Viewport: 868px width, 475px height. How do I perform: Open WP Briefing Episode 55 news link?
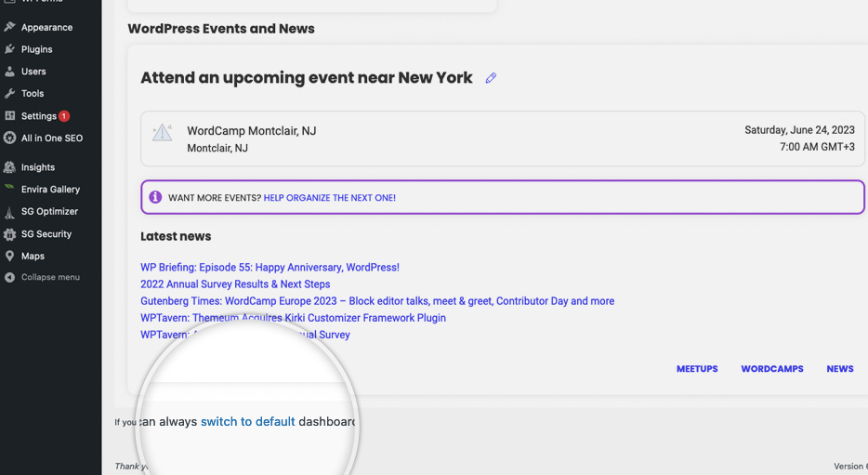tap(270, 268)
